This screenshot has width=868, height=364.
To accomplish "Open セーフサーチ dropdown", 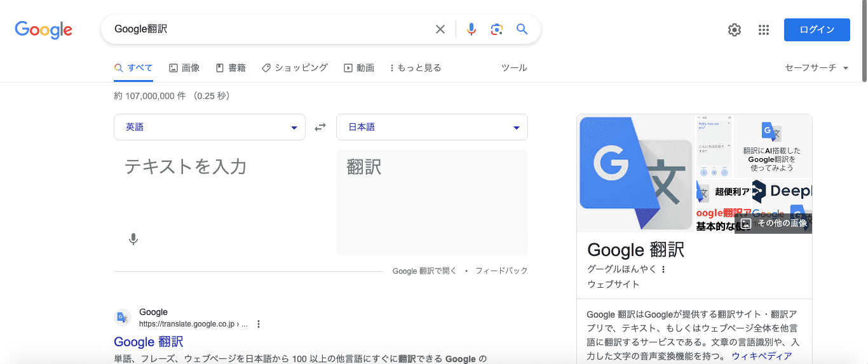I will tap(817, 68).
